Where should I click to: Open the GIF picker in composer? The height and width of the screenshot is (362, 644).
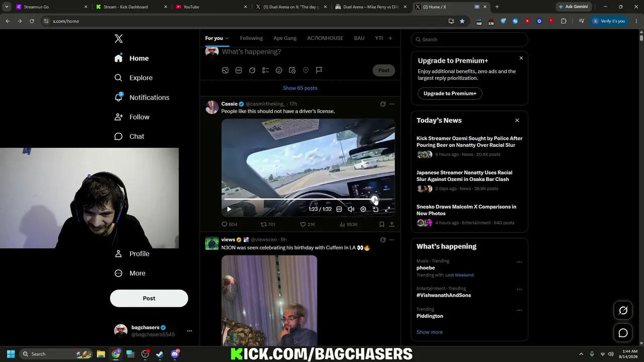point(238,70)
